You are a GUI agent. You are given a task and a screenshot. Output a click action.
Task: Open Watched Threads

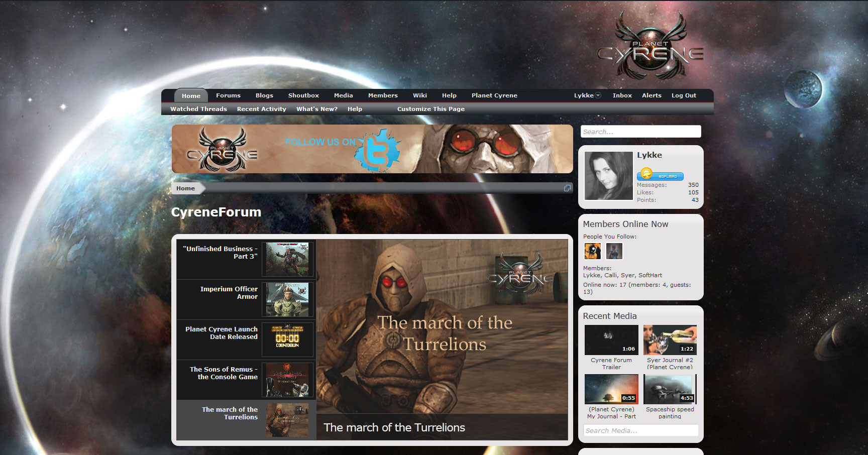click(198, 109)
